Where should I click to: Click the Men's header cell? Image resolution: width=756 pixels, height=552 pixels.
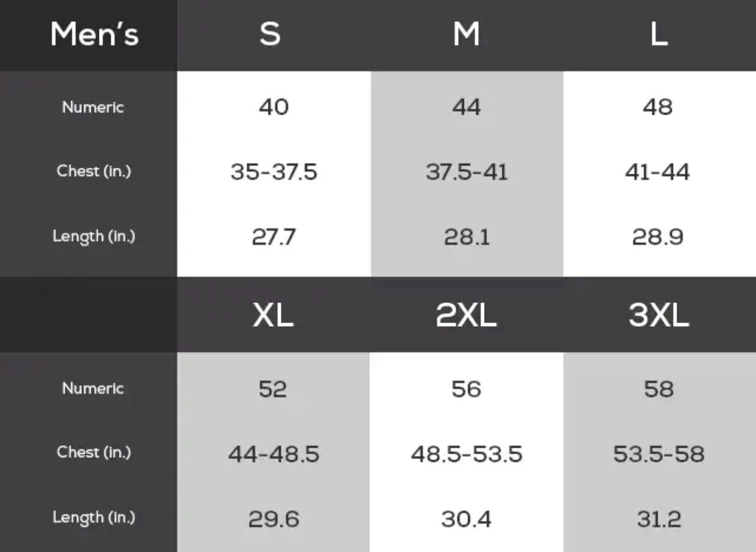point(94,34)
